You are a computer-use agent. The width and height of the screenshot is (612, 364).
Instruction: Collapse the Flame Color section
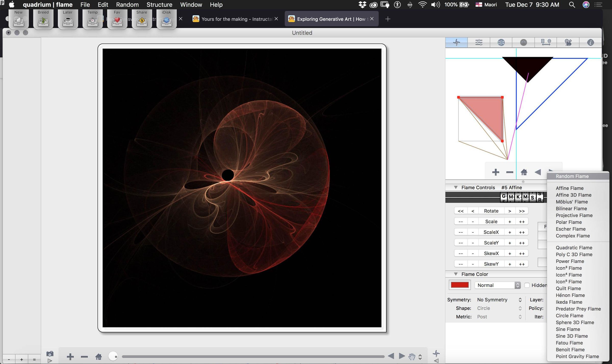click(456, 274)
